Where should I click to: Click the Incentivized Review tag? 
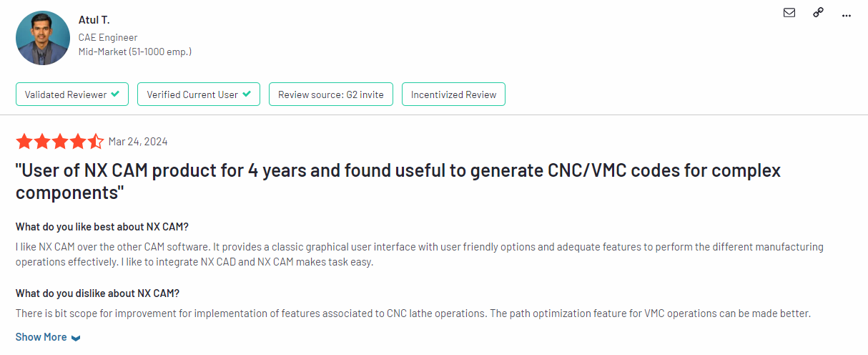click(453, 94)
